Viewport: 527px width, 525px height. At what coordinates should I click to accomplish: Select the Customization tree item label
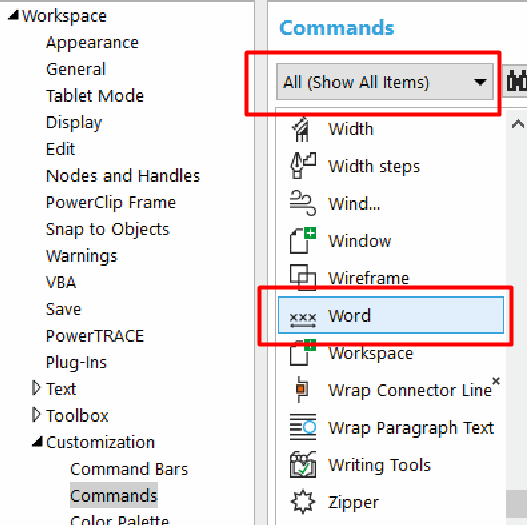tap(100, 442)
